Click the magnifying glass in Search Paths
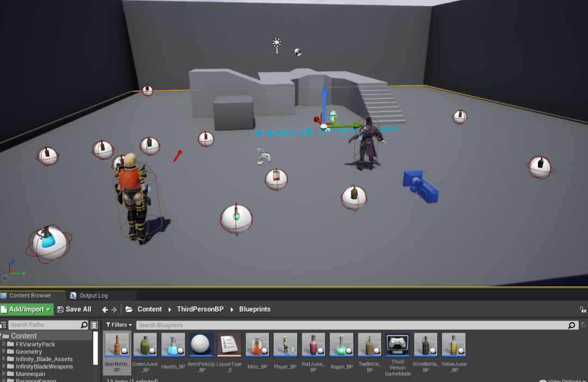This screenshot has width=588, height=382. (x=85, y=325)
